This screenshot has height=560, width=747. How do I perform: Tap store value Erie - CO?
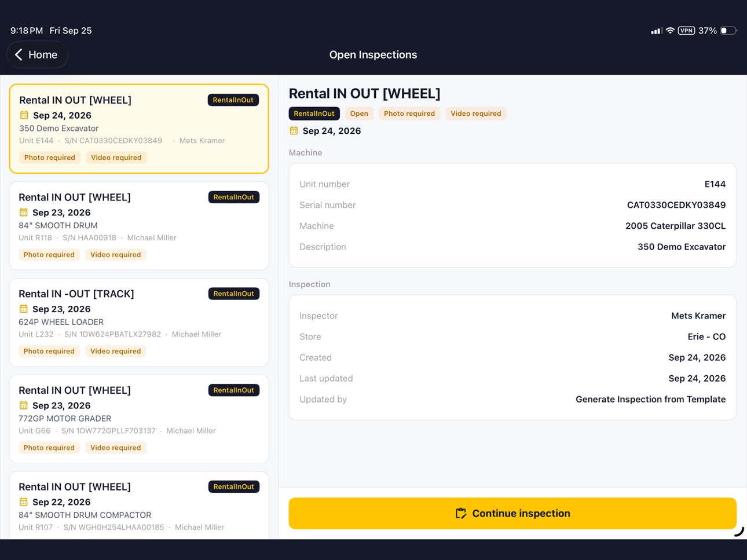(x=706, y=336)
